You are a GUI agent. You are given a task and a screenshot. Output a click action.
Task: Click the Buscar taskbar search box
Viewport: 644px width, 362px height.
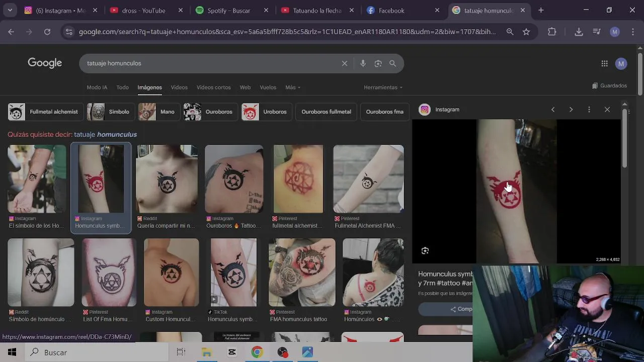pyautogui.click(x=97, y=352)
